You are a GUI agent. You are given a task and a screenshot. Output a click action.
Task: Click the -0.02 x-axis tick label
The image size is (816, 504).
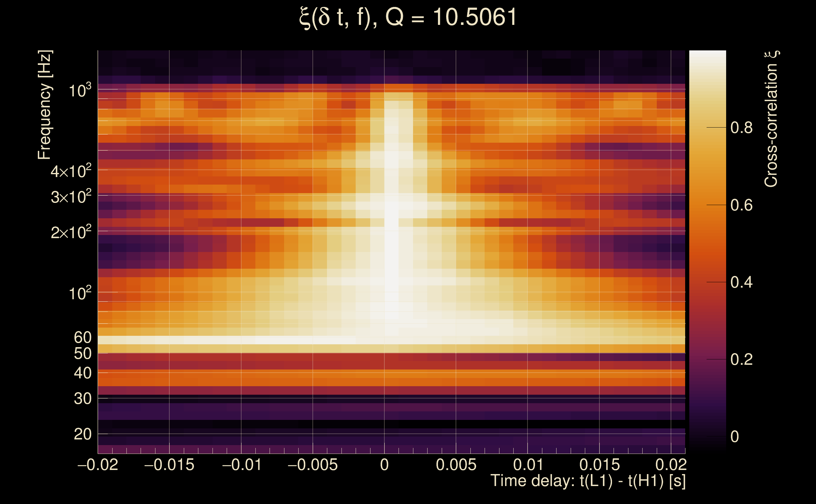[98, 465]
